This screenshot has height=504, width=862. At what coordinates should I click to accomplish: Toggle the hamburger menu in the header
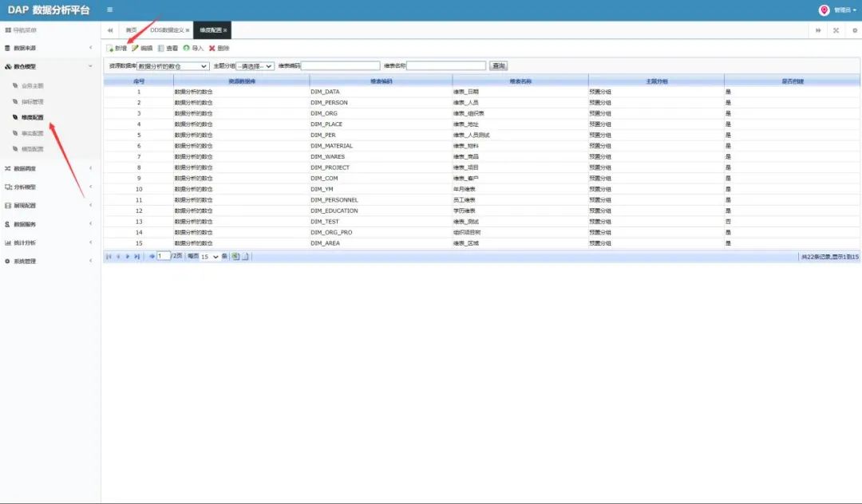110,10
